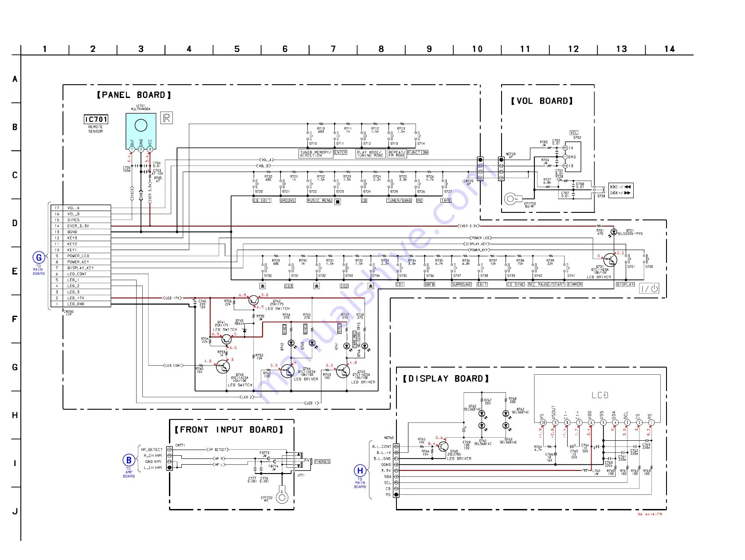Click the DISPLAY key label near S701
The image size is (745, 560).
tap(625, 285)
